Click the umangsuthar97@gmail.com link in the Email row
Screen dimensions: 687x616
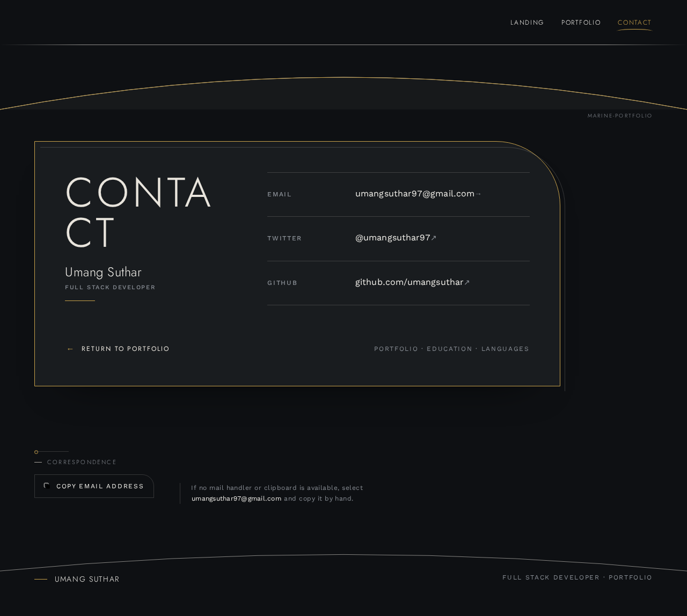415,194
